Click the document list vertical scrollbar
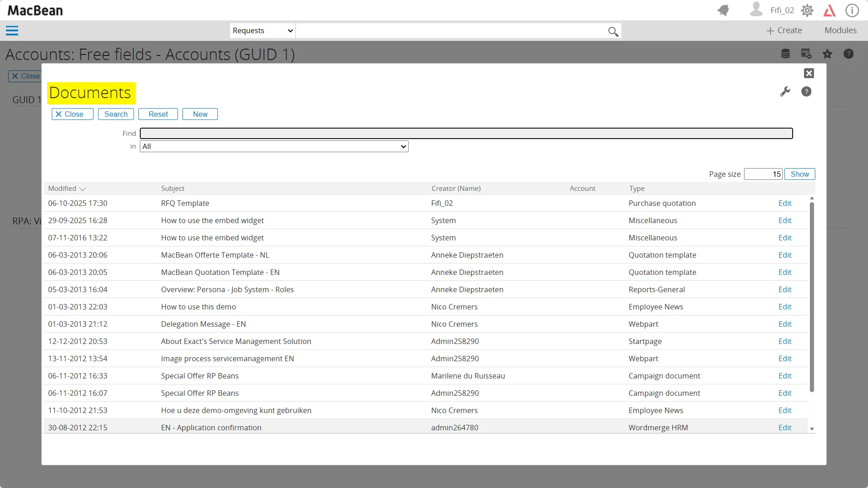 (812, 295)
